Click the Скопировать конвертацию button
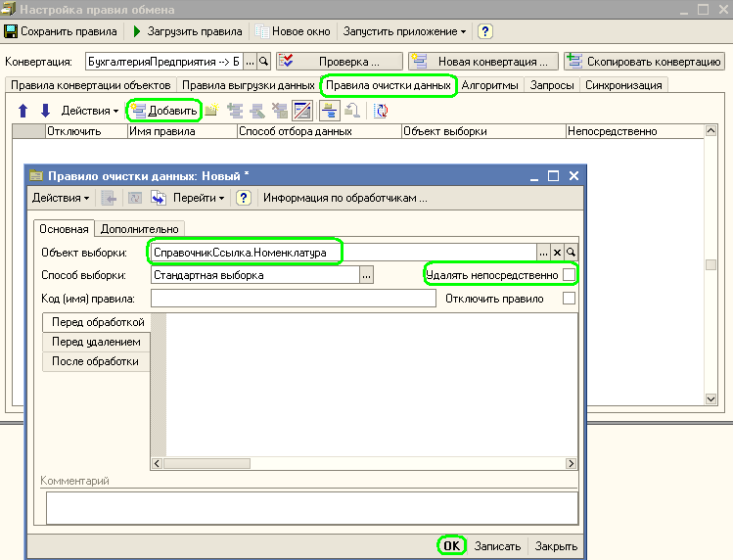 pos(644,62)
